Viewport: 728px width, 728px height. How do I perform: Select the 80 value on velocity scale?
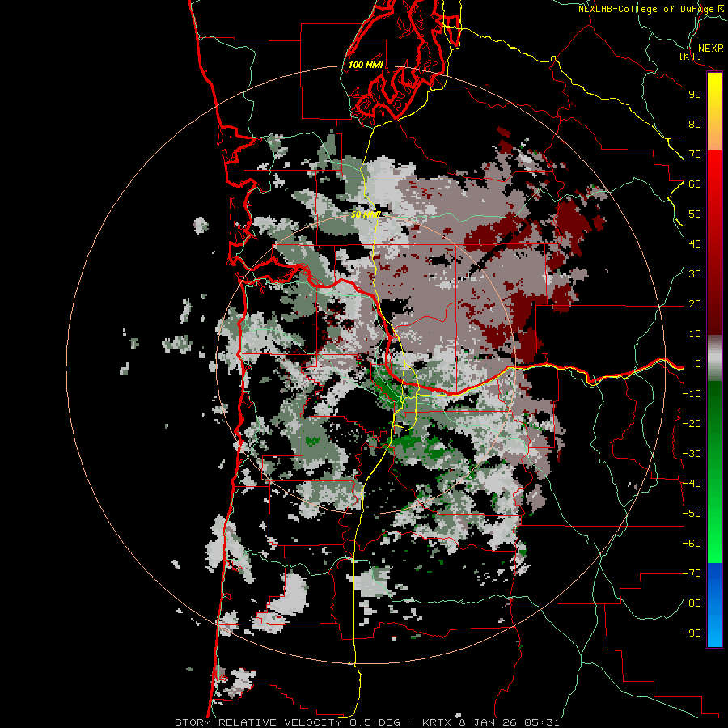click(695, 125)
